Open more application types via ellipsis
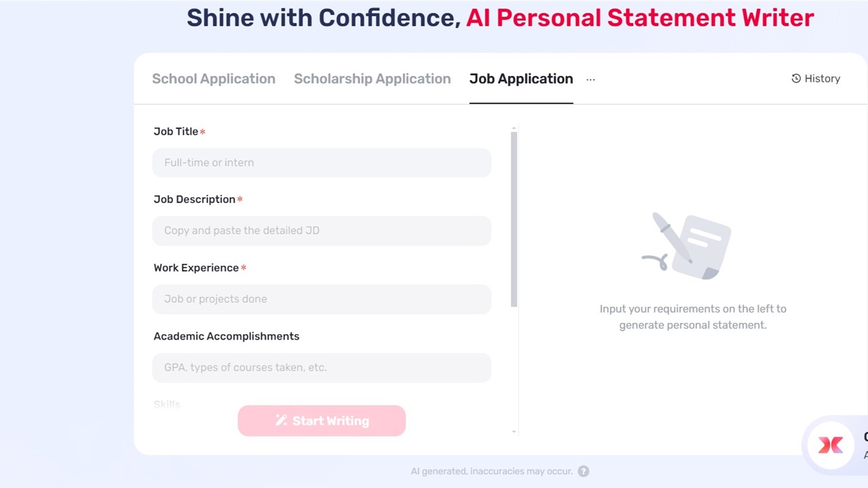Screen dimensions: 868x488 click(591, 79)
